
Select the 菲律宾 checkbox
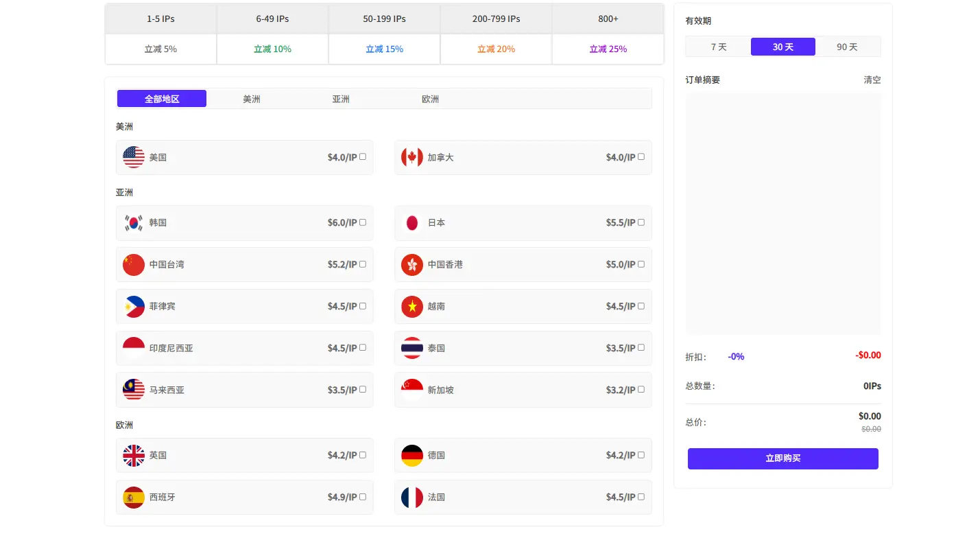coord(363,305)
